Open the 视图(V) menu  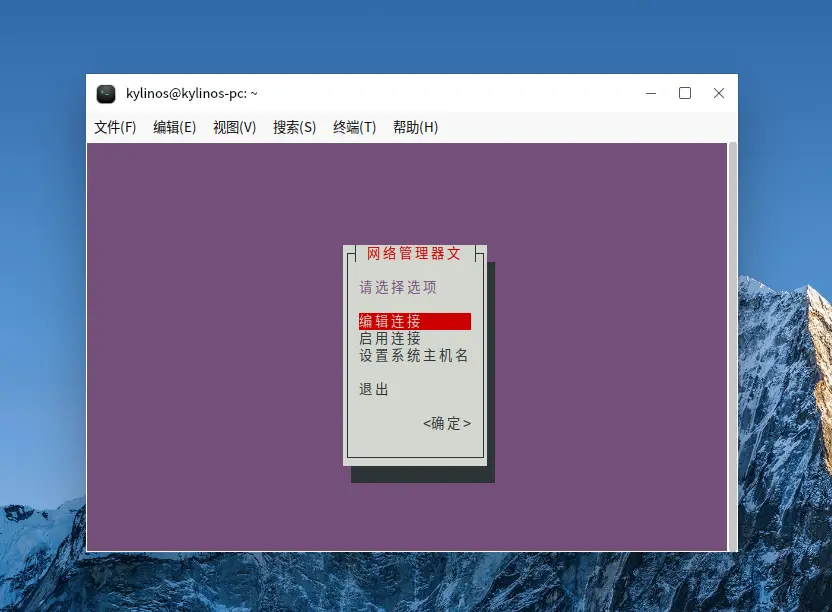point(235,127)
